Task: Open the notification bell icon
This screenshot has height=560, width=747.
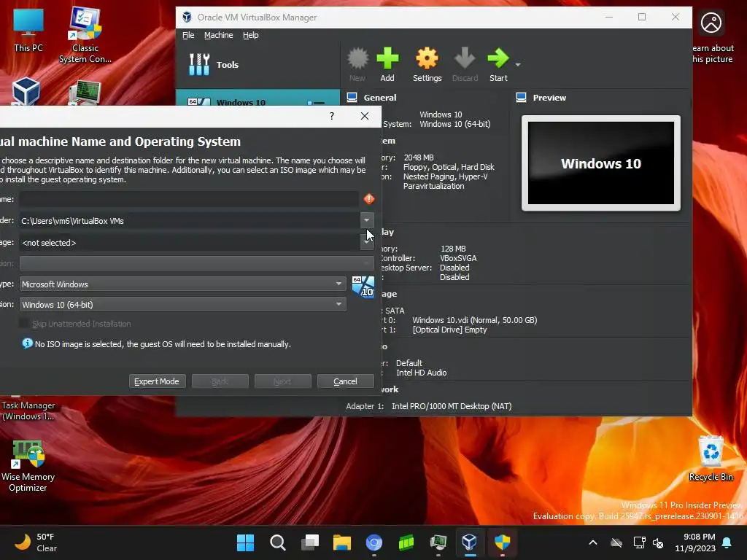Action: coord(727,542)
